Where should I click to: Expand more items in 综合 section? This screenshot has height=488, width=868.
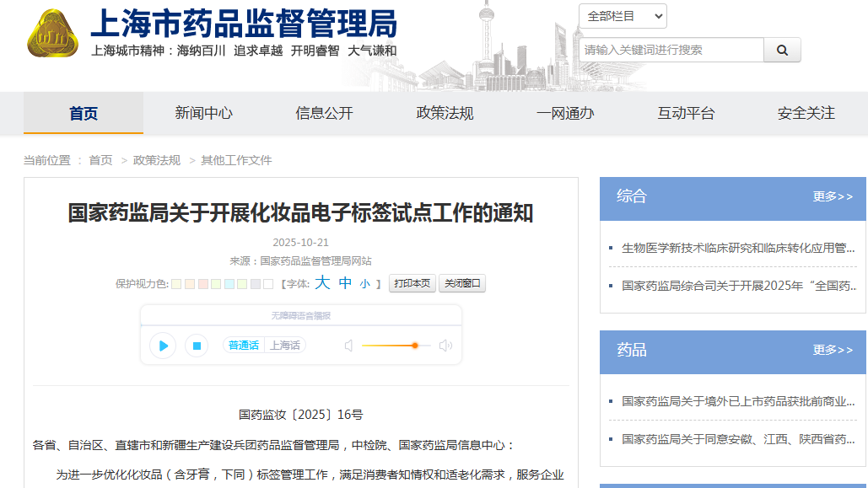point(832,196)
